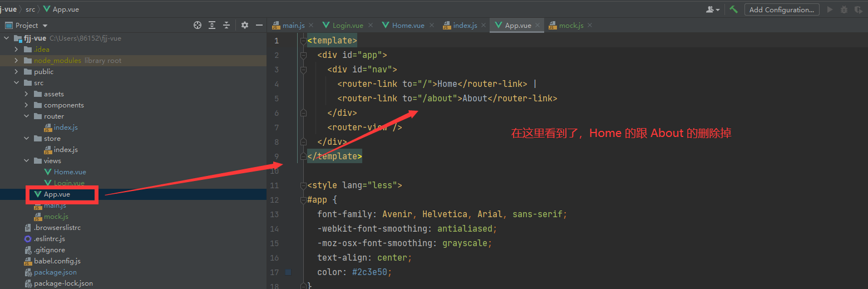
Task: Close the mock.js tab
Action: [590, 25]
